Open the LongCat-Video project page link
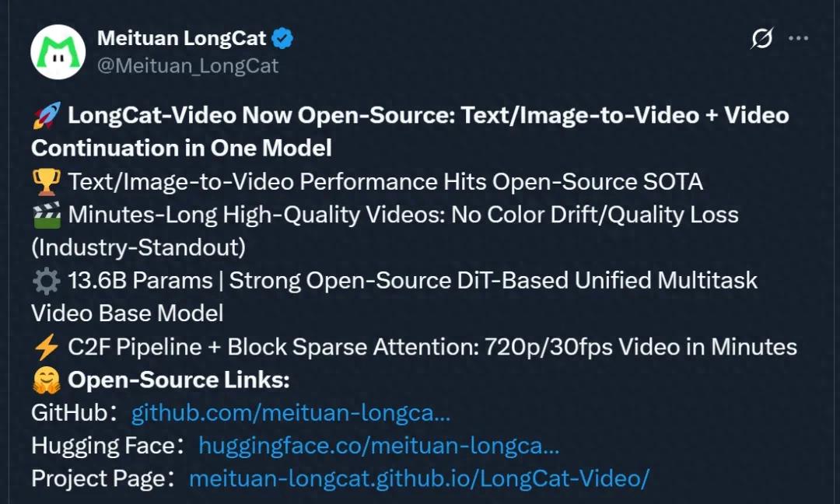Screen dimensions: 840x504 (419, 479)
